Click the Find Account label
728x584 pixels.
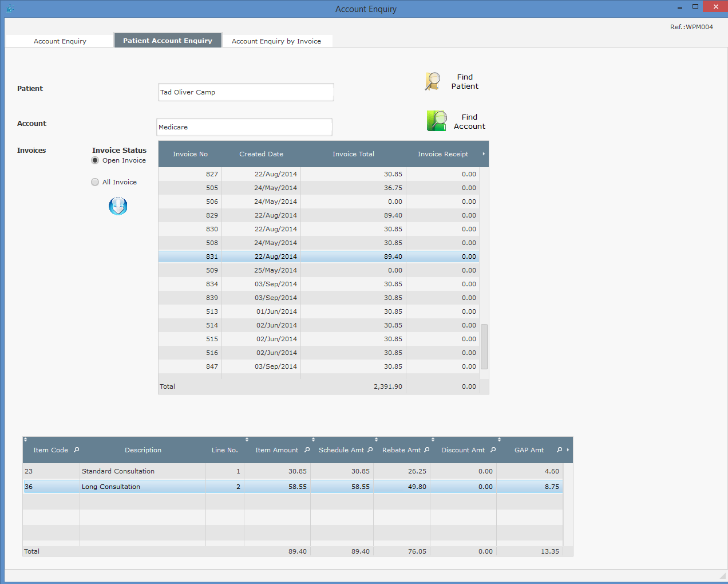469,122
